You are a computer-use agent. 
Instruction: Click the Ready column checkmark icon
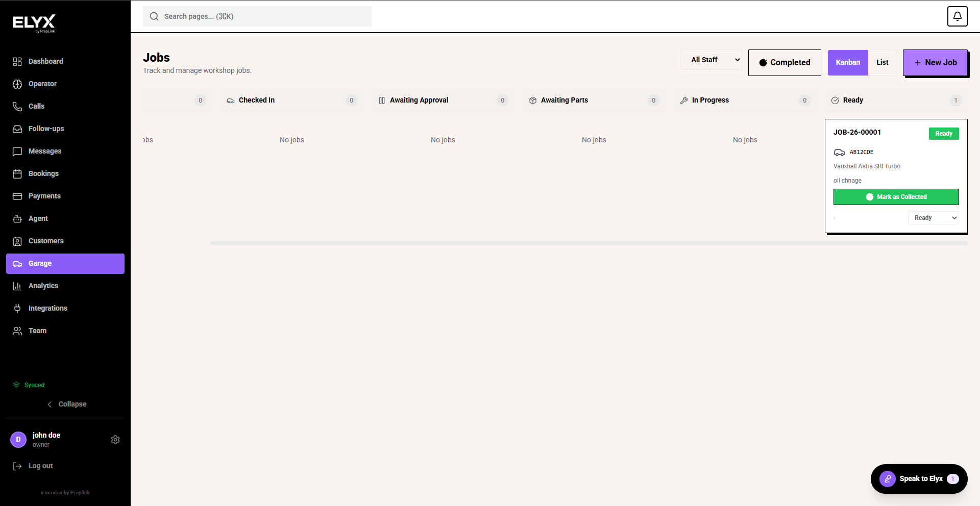(835, 100)
